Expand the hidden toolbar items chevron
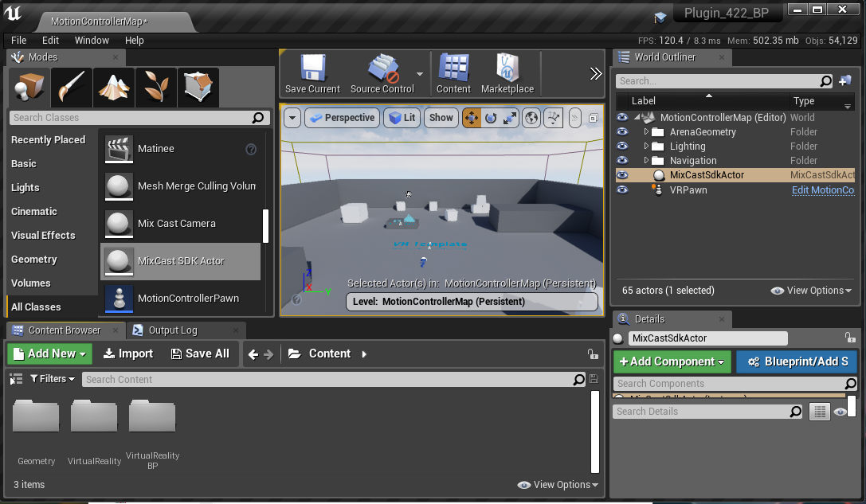The image size is (866, 504). coord(595,73)
